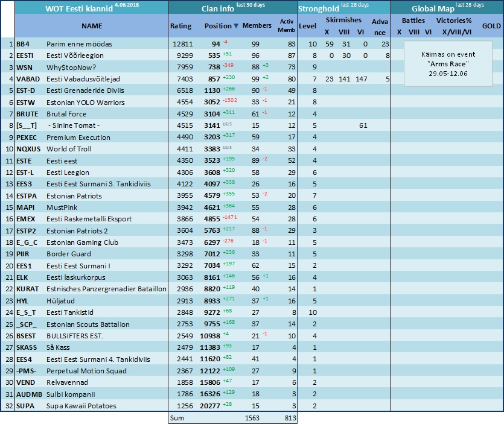Click clan name Eesti Vabadusvõitlejad

pyautogui.click(x=83, y=79)
